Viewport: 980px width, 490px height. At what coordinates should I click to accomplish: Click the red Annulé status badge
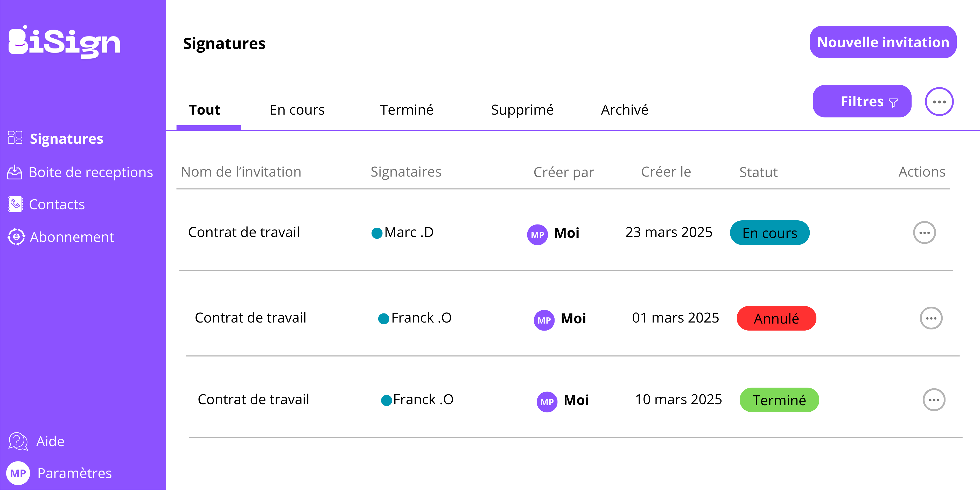776,318
